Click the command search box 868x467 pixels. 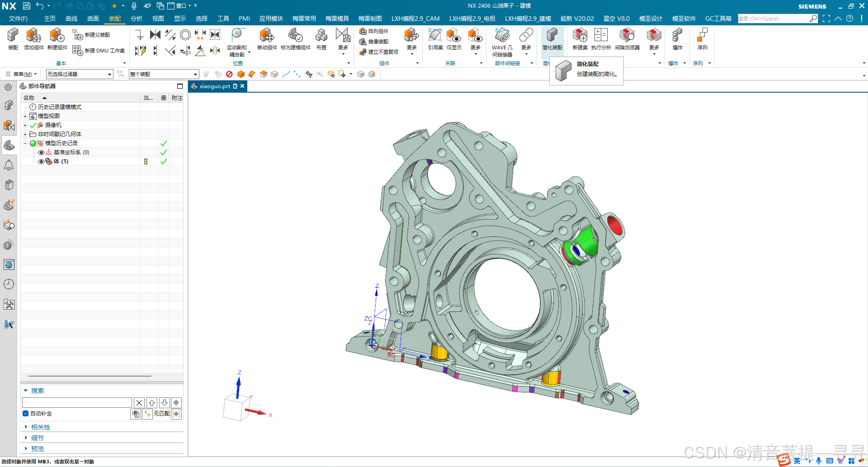click(778, 19)
